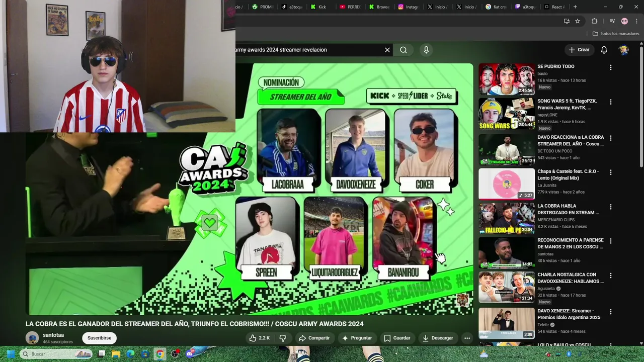Click the Preguntar button
The height and width of the screenshot is (362, 644).
[357, 338]
